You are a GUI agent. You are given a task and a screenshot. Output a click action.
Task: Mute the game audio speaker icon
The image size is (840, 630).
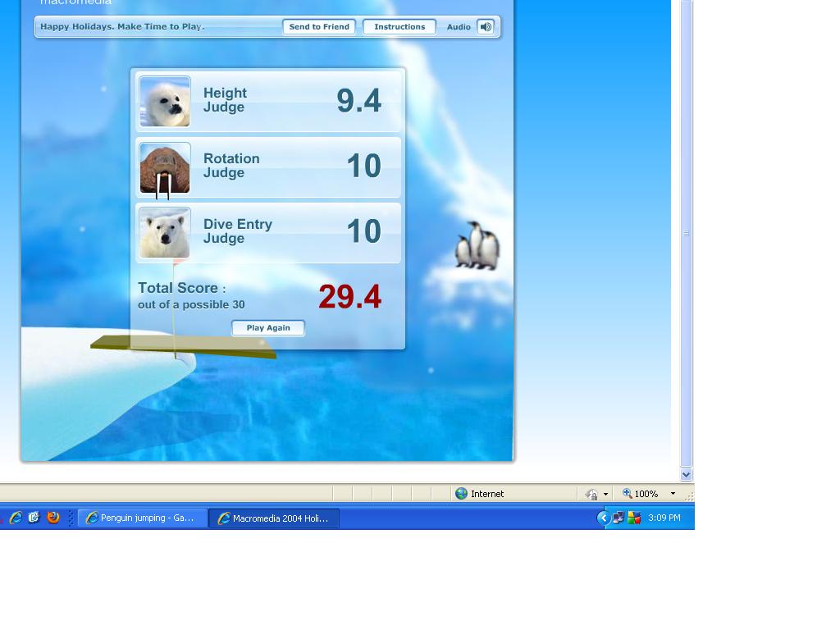[x=486, y=27]
